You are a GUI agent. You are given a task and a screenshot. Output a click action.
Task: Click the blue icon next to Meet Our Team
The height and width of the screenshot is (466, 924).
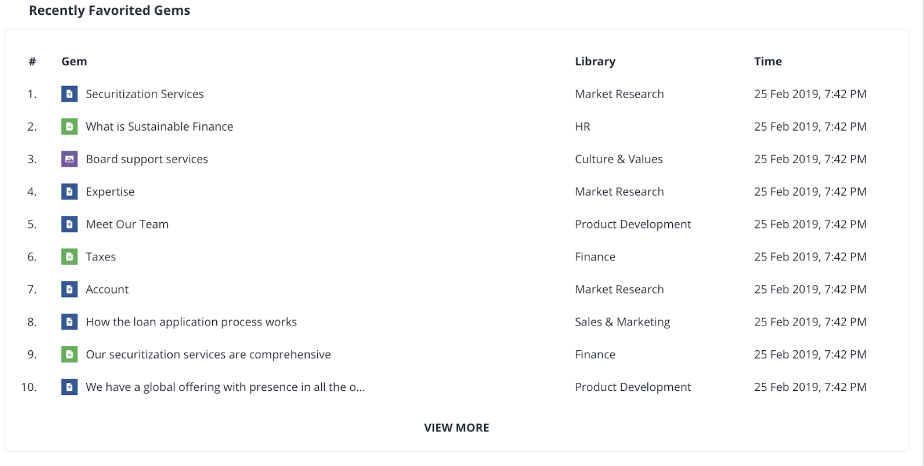point(70,224)
